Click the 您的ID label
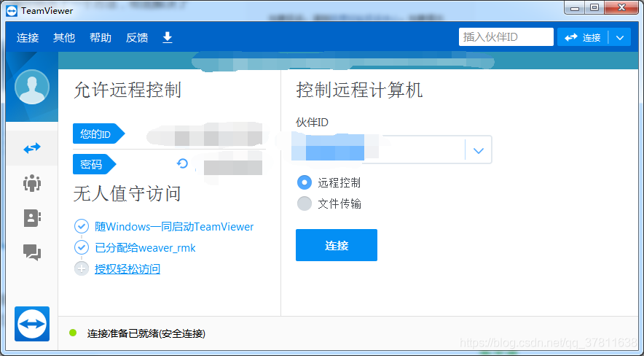 point(98,133)
